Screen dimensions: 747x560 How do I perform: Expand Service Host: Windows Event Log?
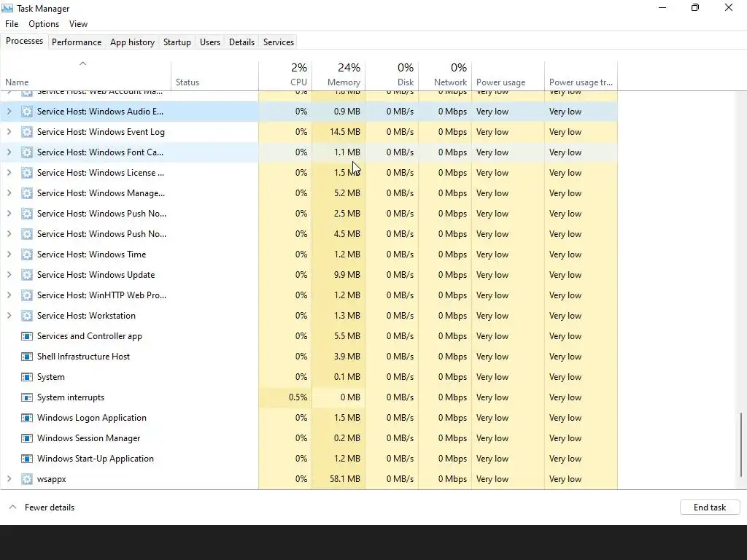pyautogui.click(x=9, y=132)
